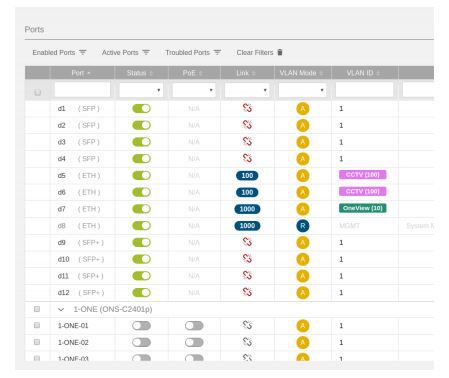449x378 pixels.
Task: Sort by the Port column header
Action: tap(82, 73)
